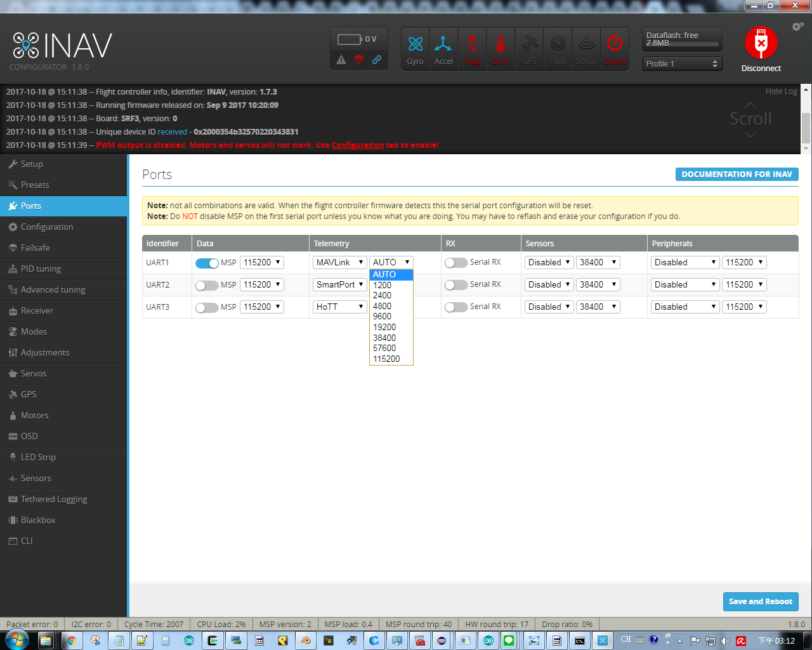This screenshot has height=650, width=812.
Task: Open Documentation for INAV
Action: click(737, 174)
